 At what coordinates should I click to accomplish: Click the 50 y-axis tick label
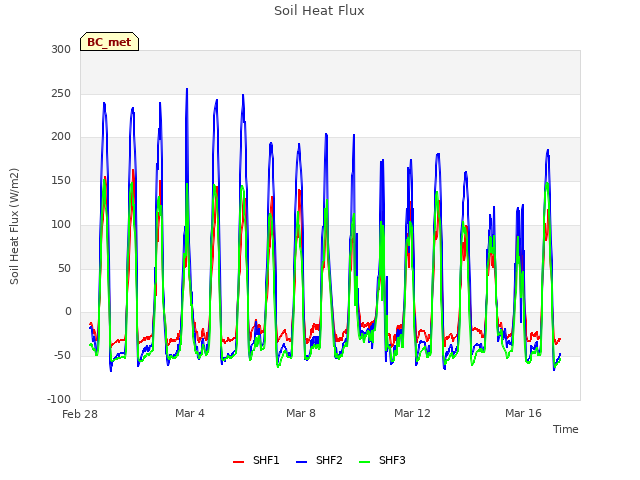click(x=64, y=268)
